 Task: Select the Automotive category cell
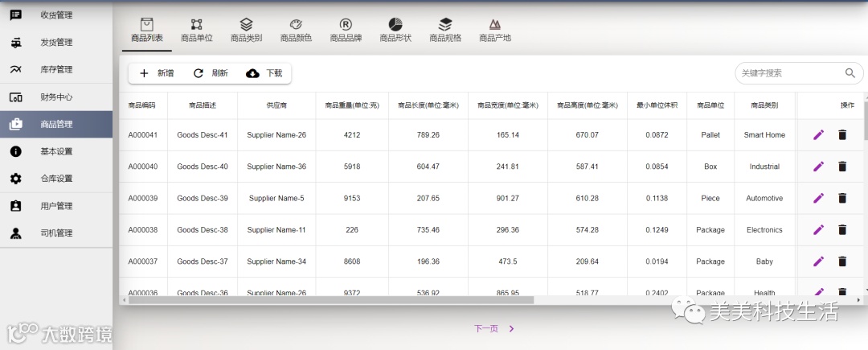pos(764,198)
